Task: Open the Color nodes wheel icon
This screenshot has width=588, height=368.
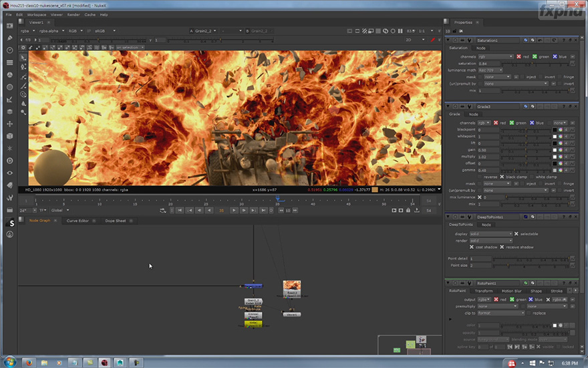Action: pos(10,75)
